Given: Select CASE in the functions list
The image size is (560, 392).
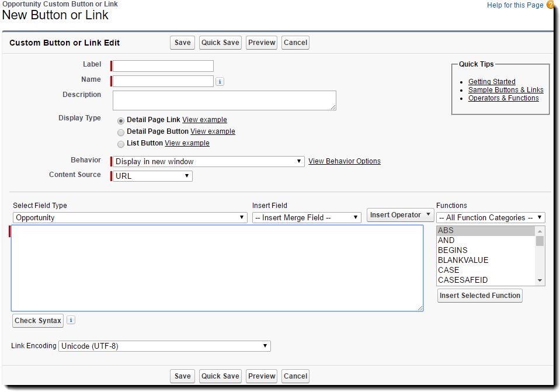Looking at the screenshot, I should click(x=486, y=270).
